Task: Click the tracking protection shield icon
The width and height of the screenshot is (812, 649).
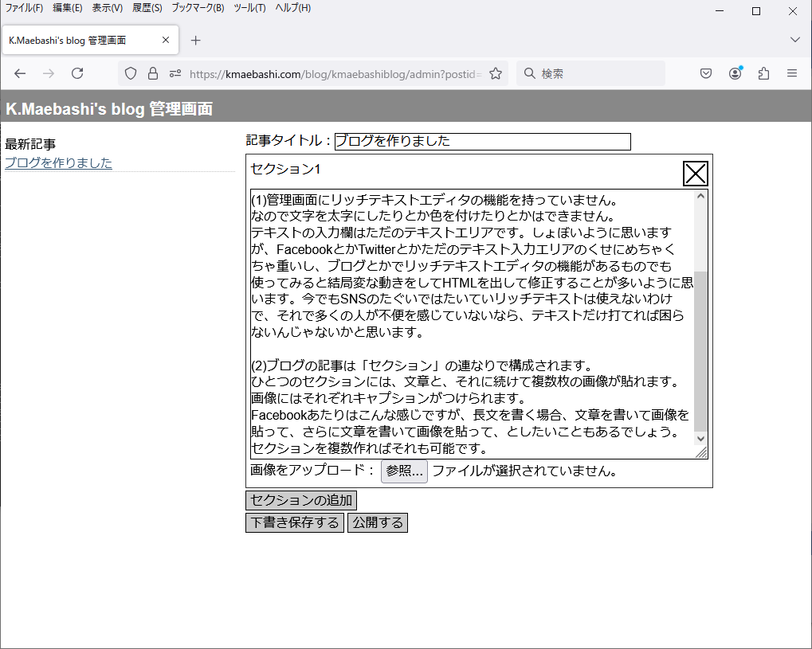Action: (x=131, y=73)
